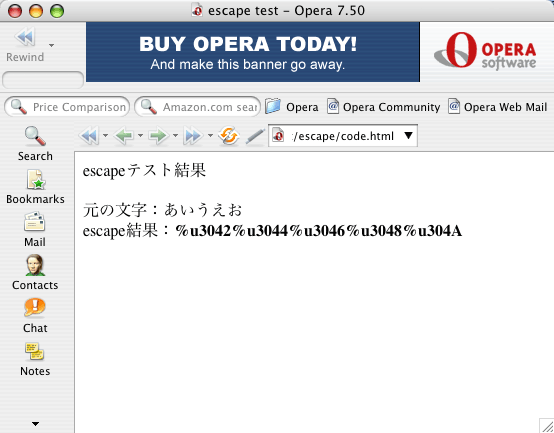Viewport: 554px width, 433px height.
Task: Open the Mail panel
Action: click(x=35, y=230)
